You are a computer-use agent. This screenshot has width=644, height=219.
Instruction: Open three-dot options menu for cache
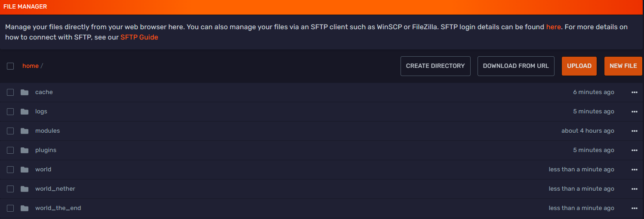(x=634, y=92)
